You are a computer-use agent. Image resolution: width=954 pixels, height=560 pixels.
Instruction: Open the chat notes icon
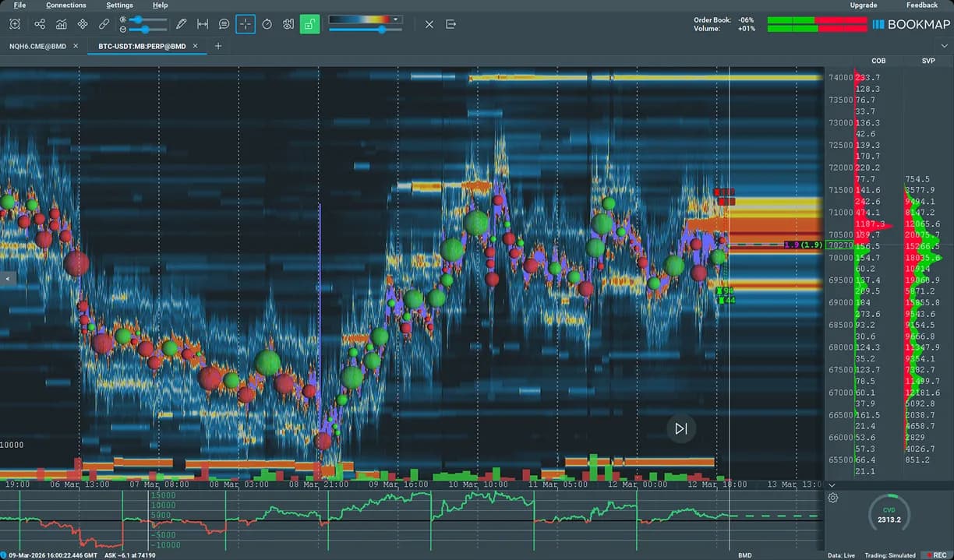coord(224,24)
